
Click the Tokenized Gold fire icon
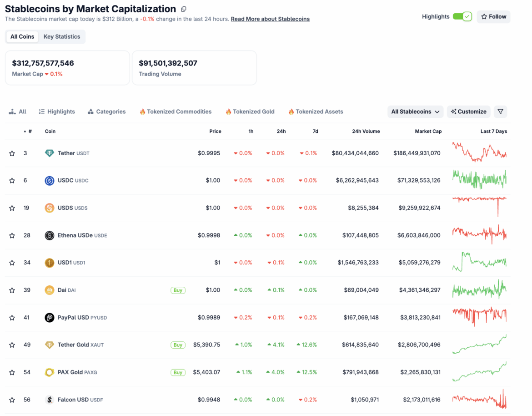coord(228,112)
